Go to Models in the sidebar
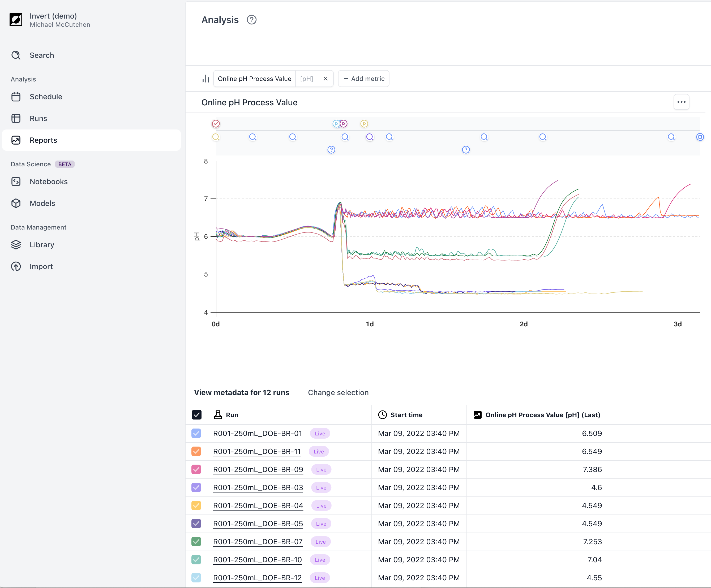This screenshot has height=588, width=711. pos(42,203)
